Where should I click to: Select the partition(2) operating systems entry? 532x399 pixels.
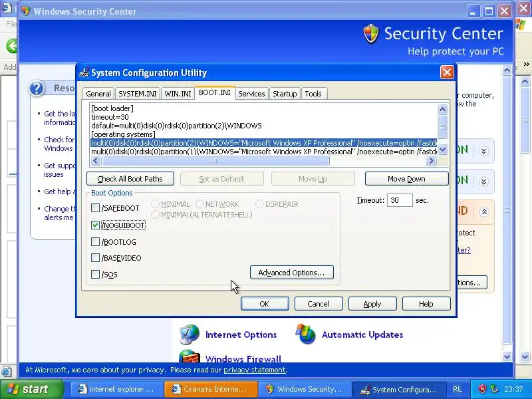(263, 143)
